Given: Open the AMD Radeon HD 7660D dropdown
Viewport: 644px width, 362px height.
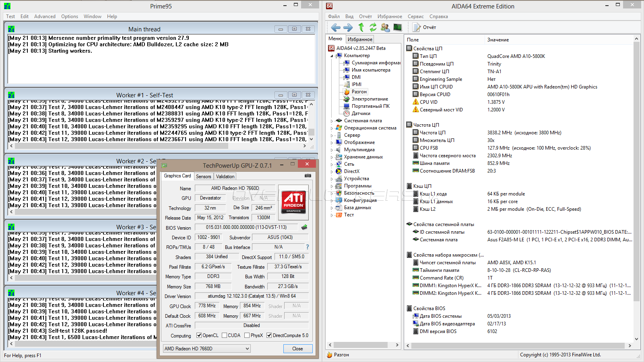Looking at the screenshot, I should point(207,349).
